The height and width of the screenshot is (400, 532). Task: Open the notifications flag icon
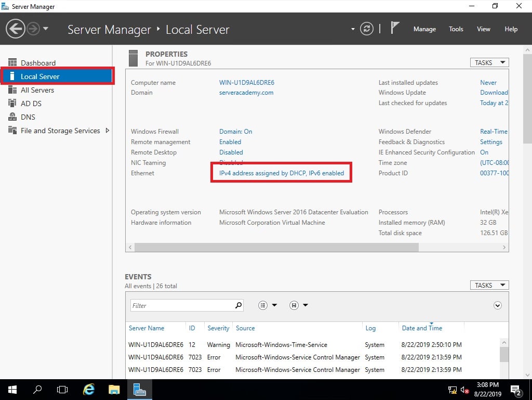(x=395, y=28)
